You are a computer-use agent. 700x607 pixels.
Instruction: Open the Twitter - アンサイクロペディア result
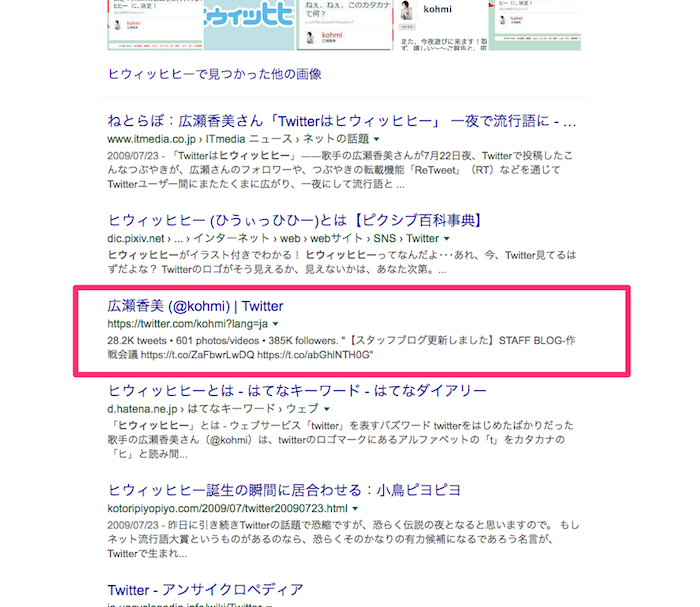[204, 589]
